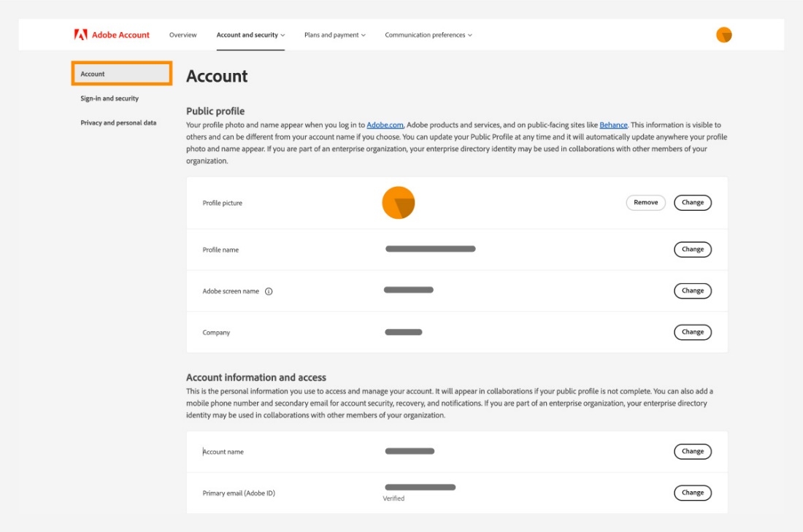Change the profile picture
803x532 pixels.
[x=692, y=203]
